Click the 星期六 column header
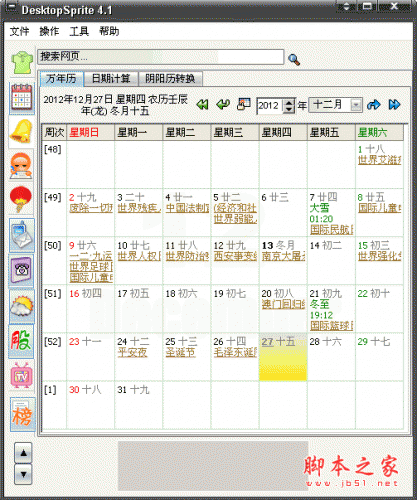Image resolution: width=417 pixels, height=500 pixels. pos(379,133)
